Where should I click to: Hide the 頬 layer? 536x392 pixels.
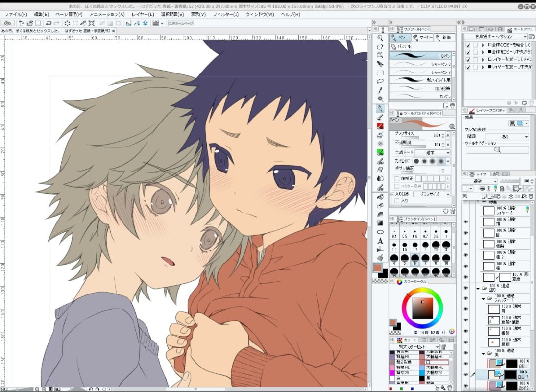pos(466,222)
